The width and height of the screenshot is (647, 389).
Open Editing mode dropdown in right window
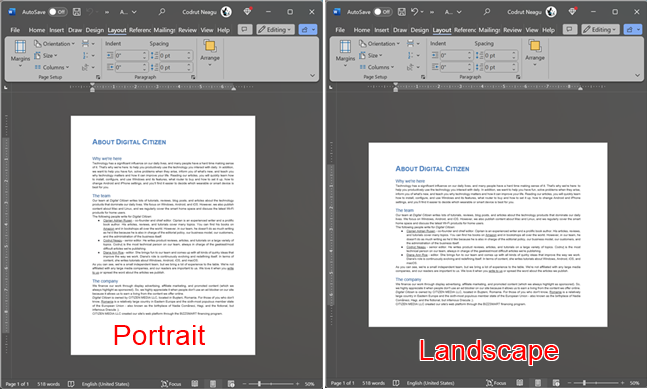point(600,30)
